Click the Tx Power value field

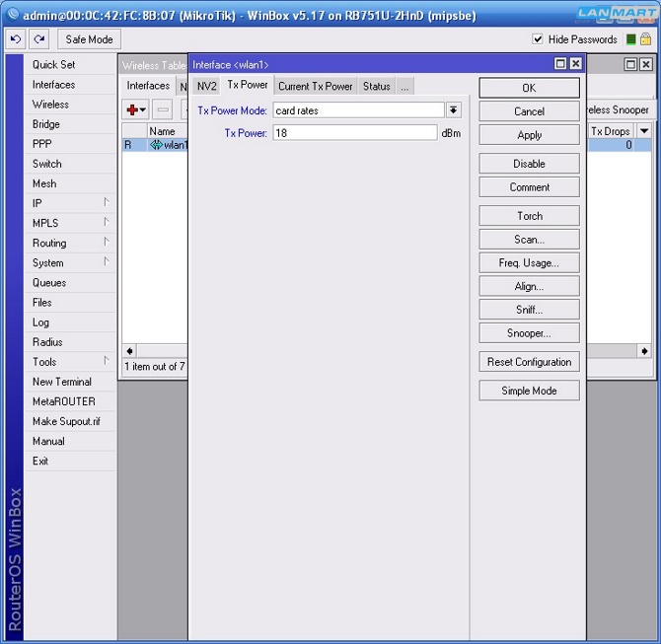[x=354, y=133]
